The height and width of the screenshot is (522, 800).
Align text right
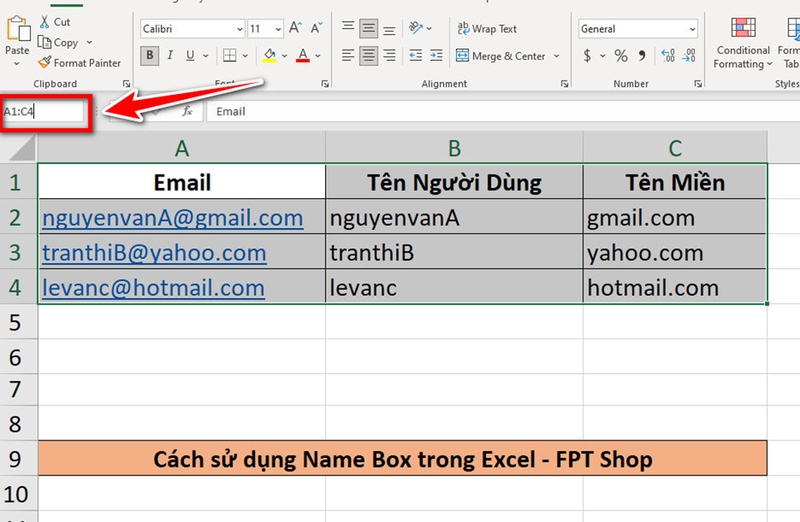point(389,56)
